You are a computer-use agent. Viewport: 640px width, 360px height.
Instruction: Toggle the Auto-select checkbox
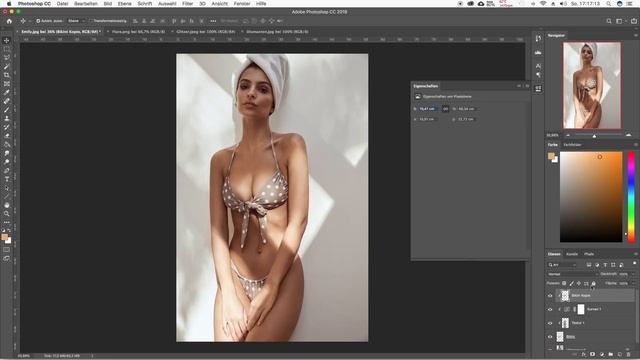tap(38, 21)
